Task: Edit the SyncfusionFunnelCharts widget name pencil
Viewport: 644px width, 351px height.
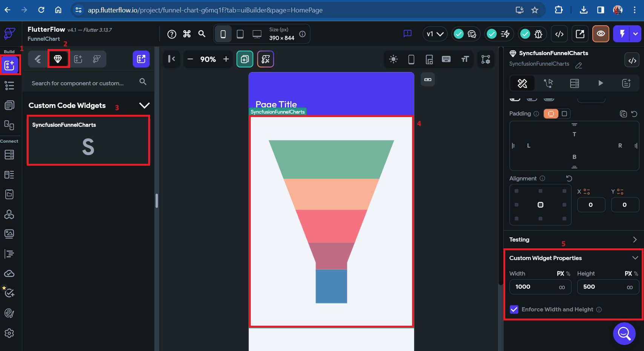Action: click(579, 65)
